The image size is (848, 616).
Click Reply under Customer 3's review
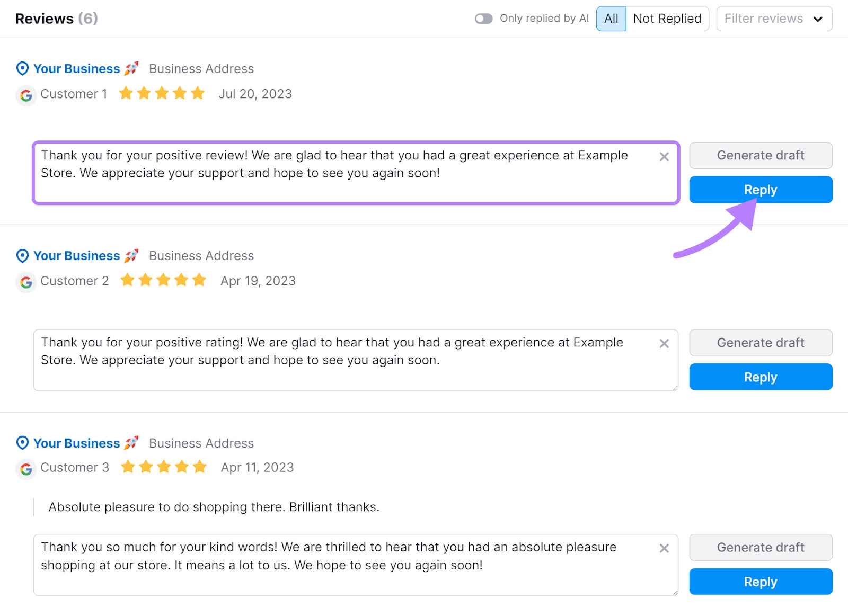click(x=760, y=581)
